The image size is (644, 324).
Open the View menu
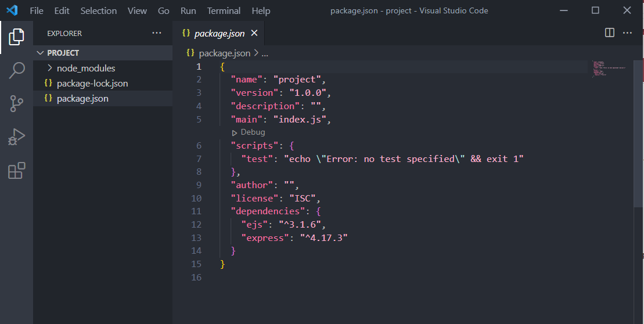(x=137, y=10)
